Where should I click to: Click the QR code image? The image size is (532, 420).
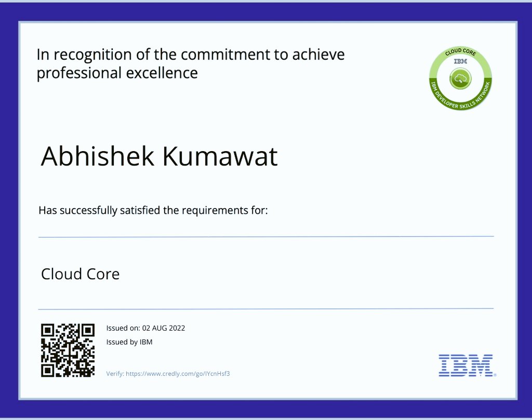[x=68, y=350]
